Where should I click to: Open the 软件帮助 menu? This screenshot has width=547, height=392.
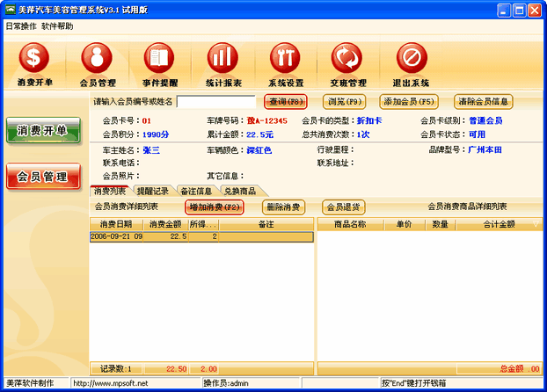pos(57,26)
